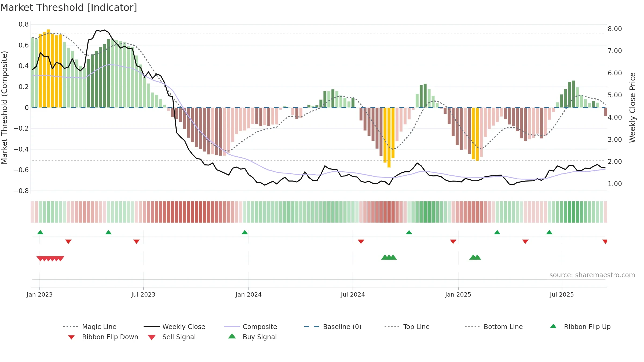This screenshot has width=644, height=362.
Task: Click the red flip-down marker just before Jan 2025
Action: pyautogui.click(x=453, y=242)
